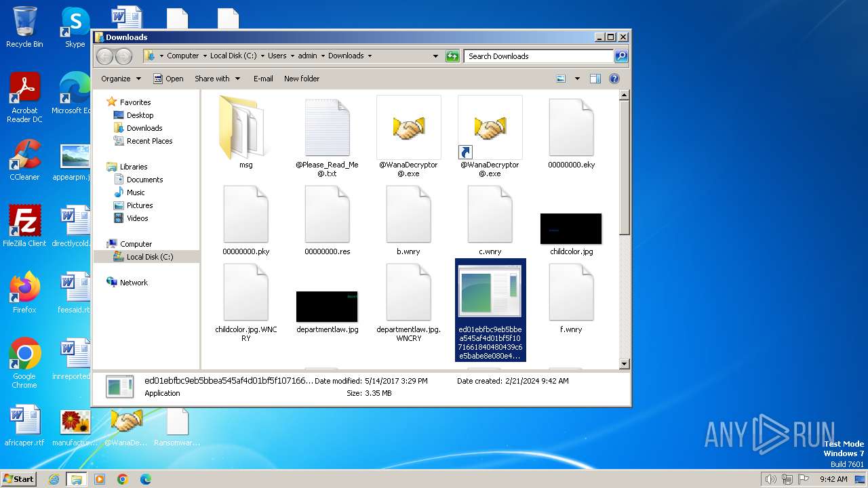The image size is (868, 488).
Task: Select the c.wnry file
Action: [x=490, y=214]
